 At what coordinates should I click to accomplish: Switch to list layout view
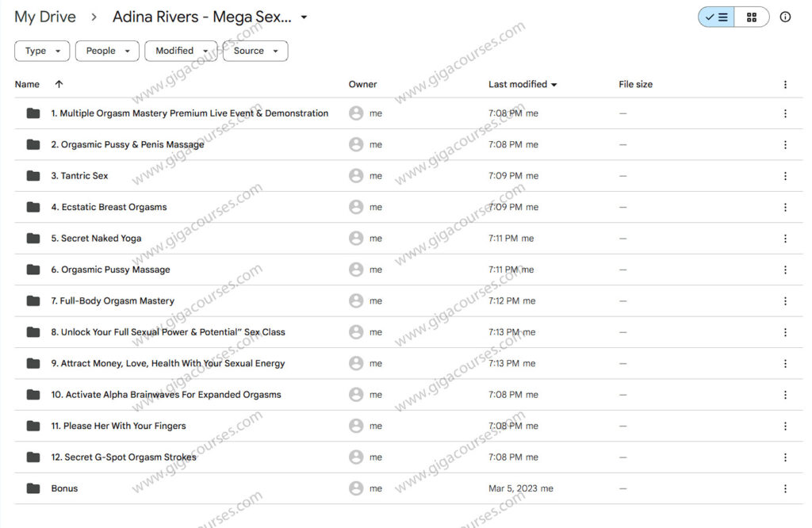(x=716, y=17)
